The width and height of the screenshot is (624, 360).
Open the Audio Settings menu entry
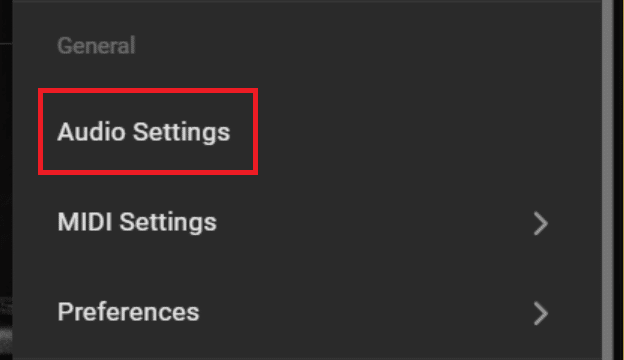tap(307, 132)
